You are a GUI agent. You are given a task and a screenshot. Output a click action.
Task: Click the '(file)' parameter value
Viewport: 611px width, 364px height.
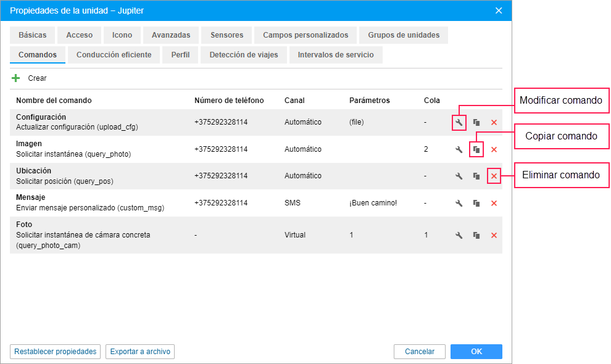pyautogui.click(x=357, y=122)
